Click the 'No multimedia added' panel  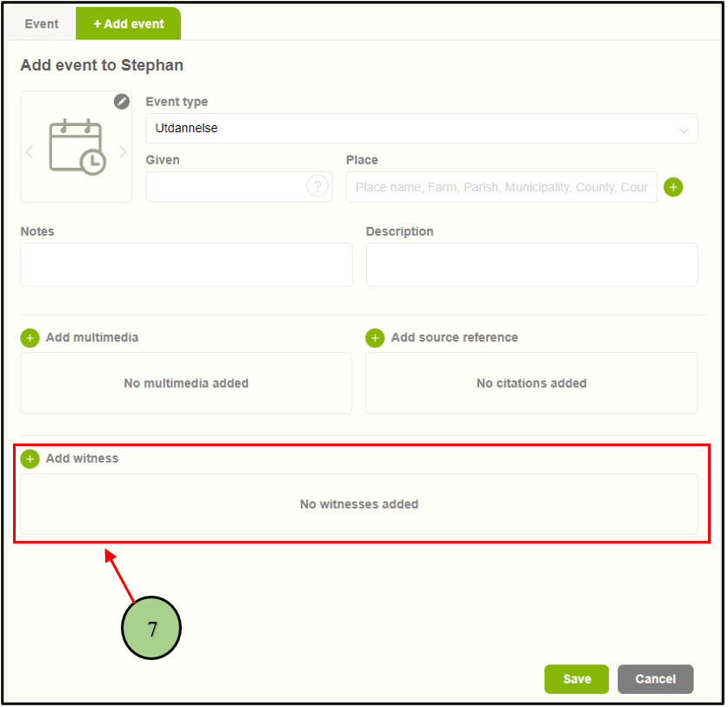click(x=186, y=384)
